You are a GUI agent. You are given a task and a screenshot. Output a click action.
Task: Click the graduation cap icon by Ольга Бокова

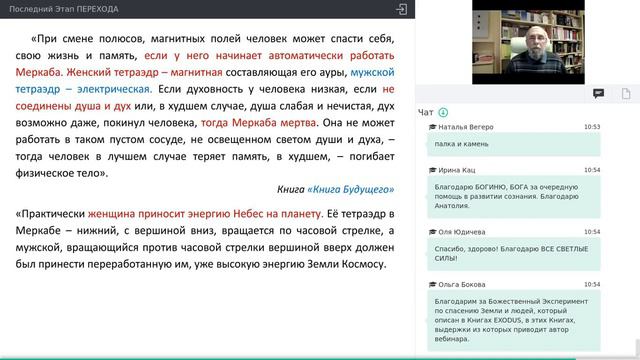click(x=432, y=284)
